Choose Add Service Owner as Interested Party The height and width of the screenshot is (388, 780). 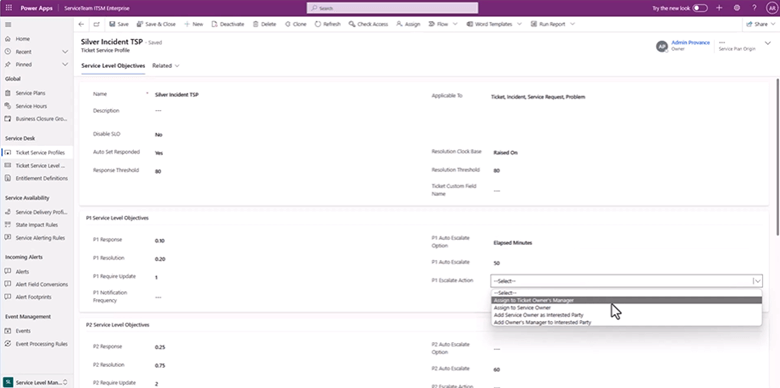(x=626, y=315)
